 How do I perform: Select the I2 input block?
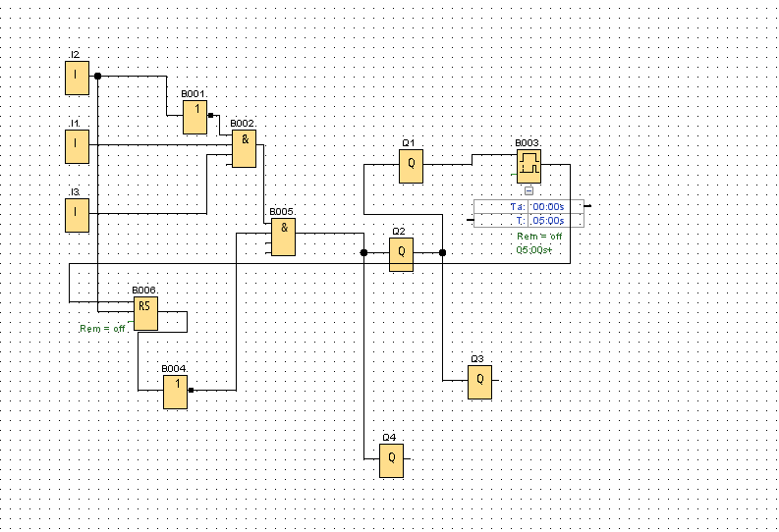[x=77, y=78]
